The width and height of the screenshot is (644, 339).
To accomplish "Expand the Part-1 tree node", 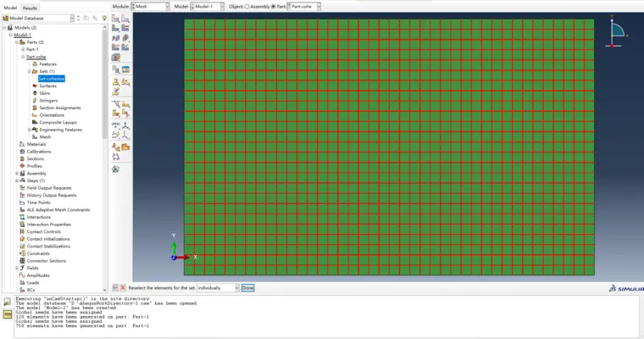I will tap(23, 49).
